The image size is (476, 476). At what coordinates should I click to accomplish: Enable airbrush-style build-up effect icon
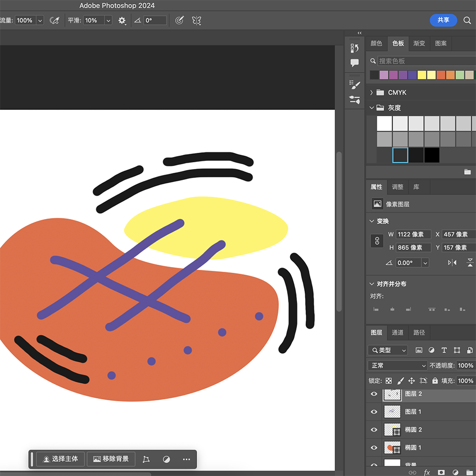pos(55,20)
